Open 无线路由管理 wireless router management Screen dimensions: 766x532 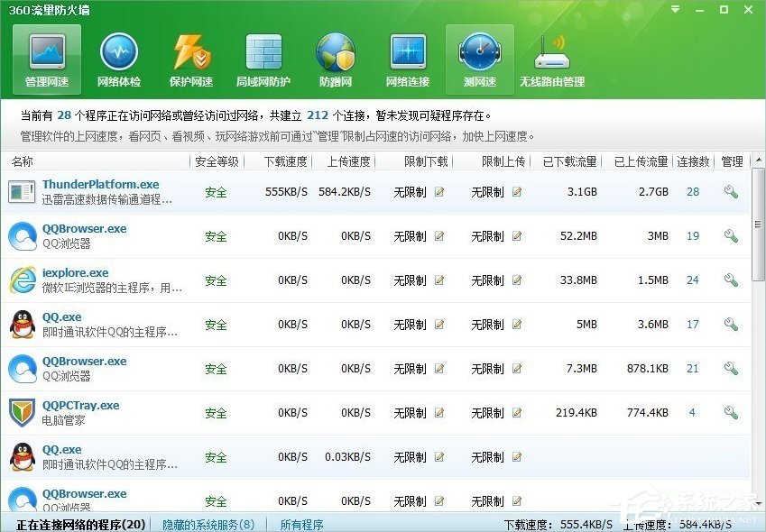551,57
